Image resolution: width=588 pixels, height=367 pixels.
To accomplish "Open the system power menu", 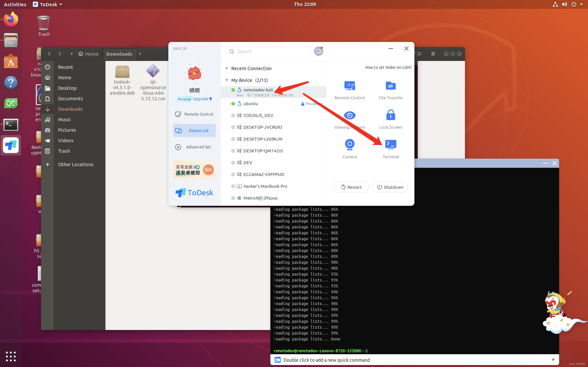I will click(x=574, y=4).
